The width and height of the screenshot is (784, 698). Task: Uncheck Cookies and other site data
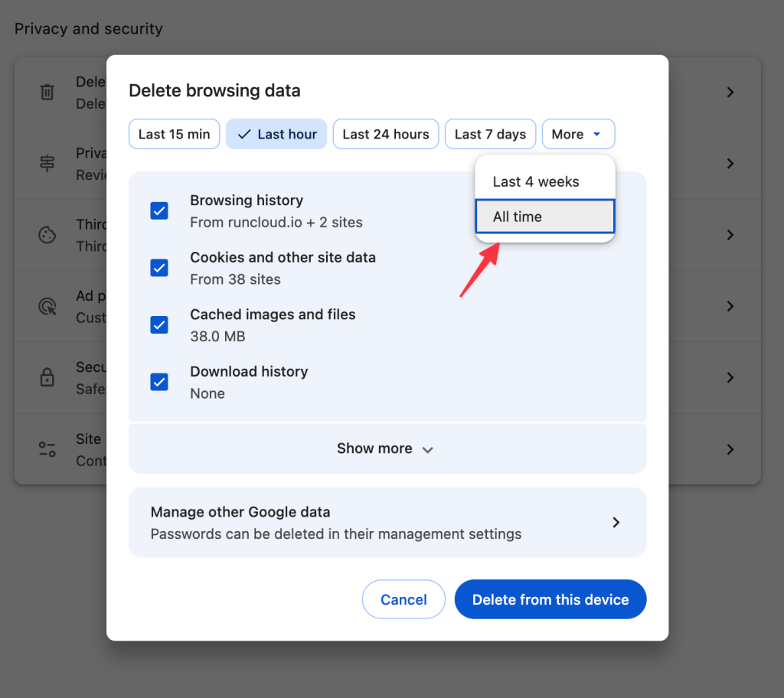tap(159, 268)
